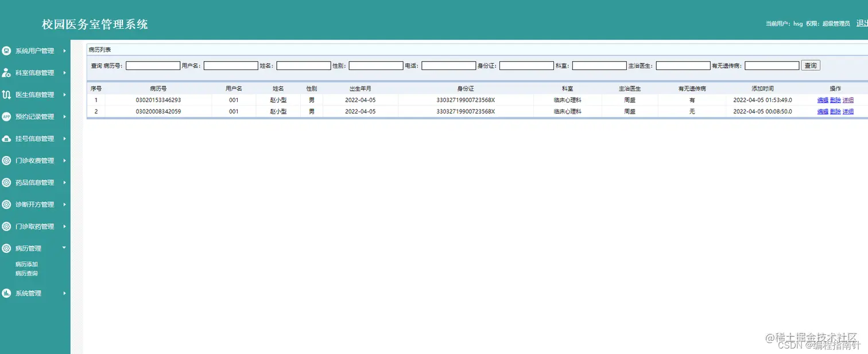Screen dimensions: 868x354
Task: Click the 病历列表 panel heading
Action: pos(100,50)
